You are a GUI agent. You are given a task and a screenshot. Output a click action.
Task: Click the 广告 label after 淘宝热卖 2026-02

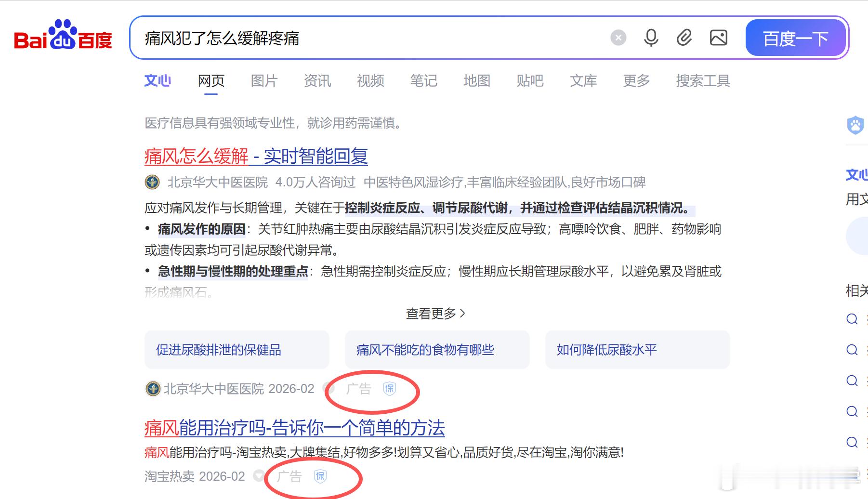pos(289,476)
